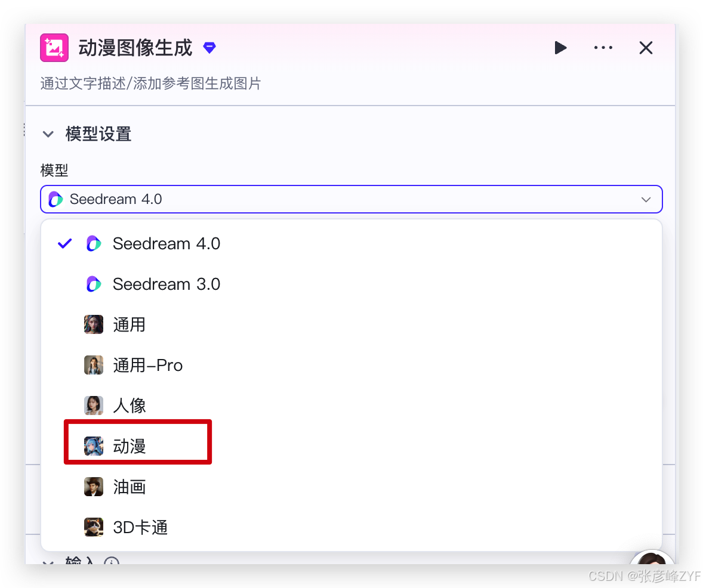The image size is (703, 588).
Task: Select Seedream 3.0 from the list
Action: (351, 284)
